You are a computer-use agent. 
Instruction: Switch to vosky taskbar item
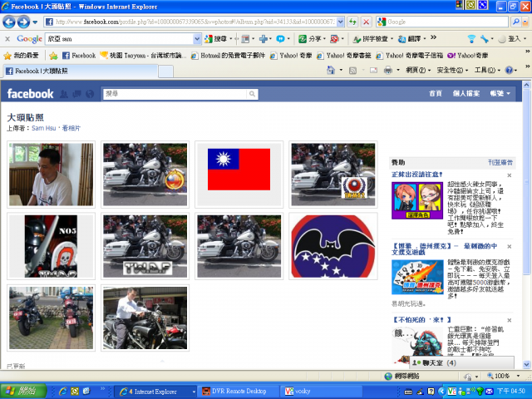coord(322,392)
